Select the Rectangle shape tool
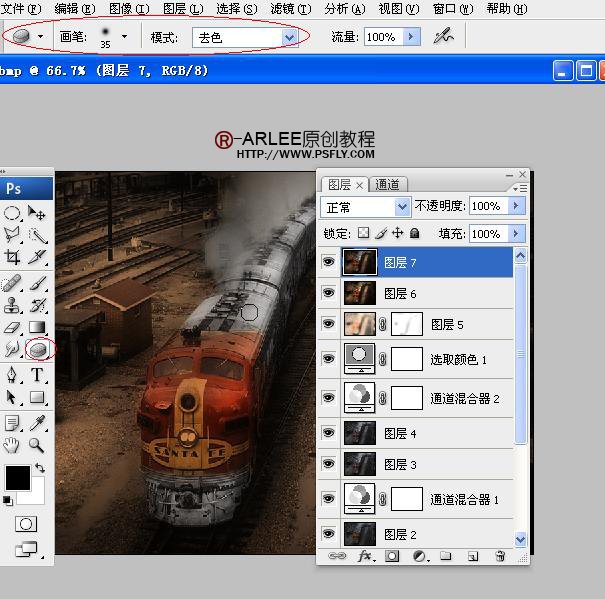Image resolution: width=605 pixels, height=599 pixels. click(x=37, y=397)
